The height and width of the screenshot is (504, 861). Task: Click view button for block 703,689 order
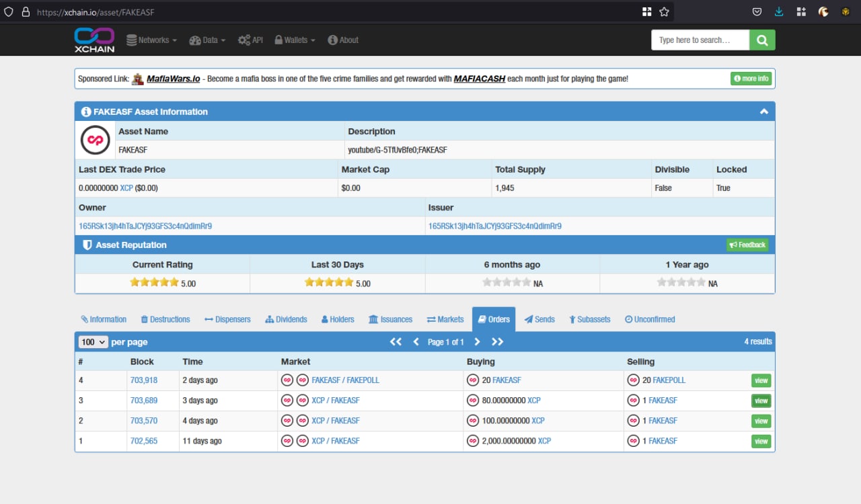(x=761, y=401)
